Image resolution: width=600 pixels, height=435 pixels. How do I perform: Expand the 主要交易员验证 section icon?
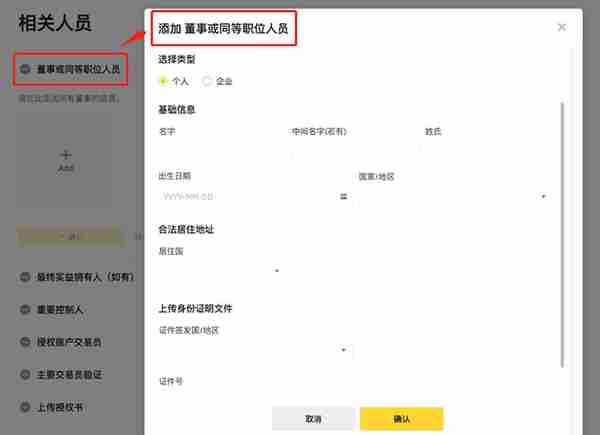[x=24, y=375]
